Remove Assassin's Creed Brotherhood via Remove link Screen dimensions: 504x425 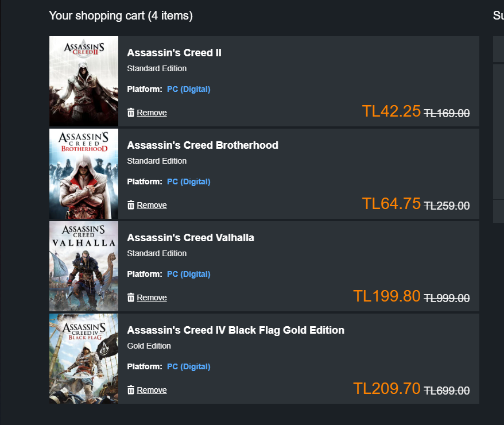(x=152, y=205)
